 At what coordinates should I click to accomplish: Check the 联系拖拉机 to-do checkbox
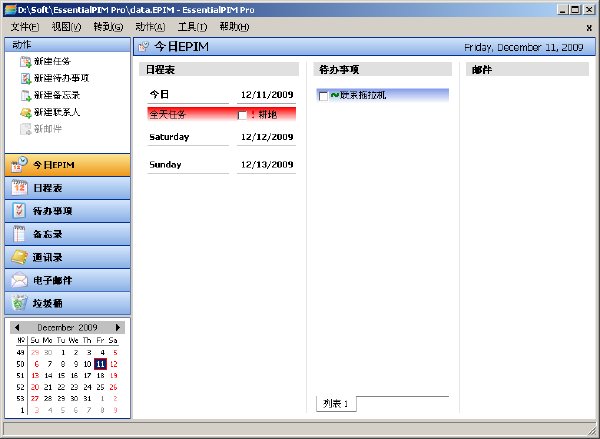click(x=323, y=96)
